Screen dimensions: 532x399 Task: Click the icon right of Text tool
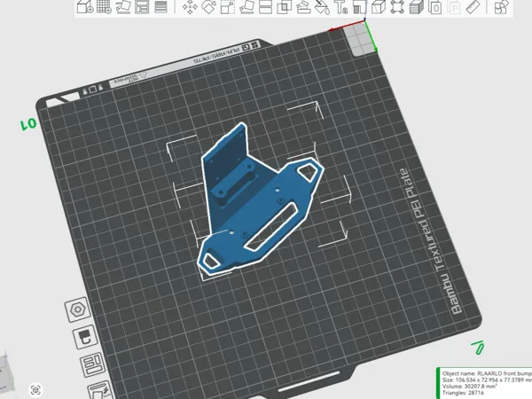click(x=359, y=7)
